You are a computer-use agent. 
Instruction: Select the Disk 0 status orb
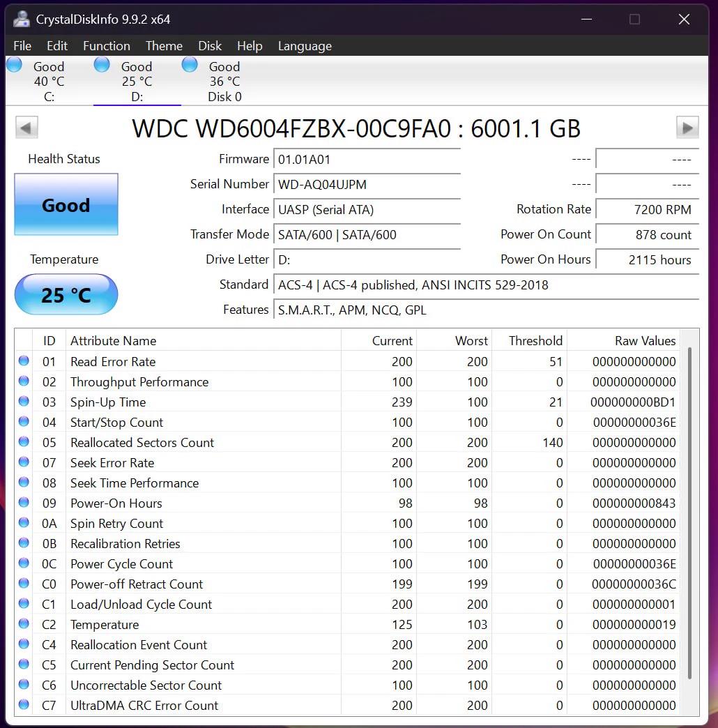(x=190, y=65)
